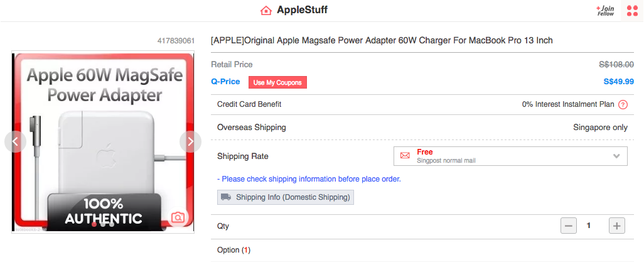This screenshot has width=644, height=262.
Task: Click the Overseas Shipping label
Action: [251, 128]
